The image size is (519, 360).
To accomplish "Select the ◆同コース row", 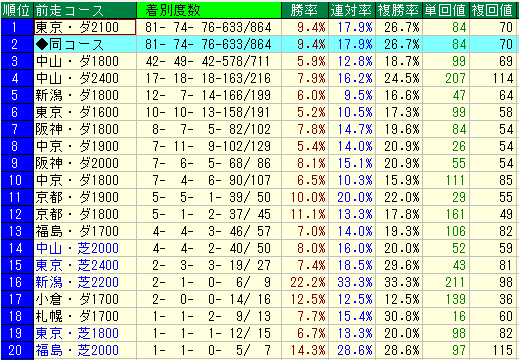I will point(258,44).
